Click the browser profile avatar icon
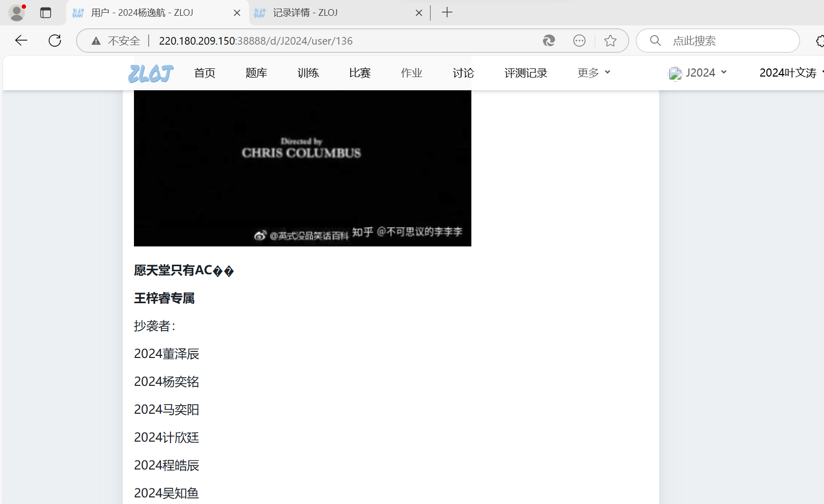824x504 pixels. coord(17,13)
